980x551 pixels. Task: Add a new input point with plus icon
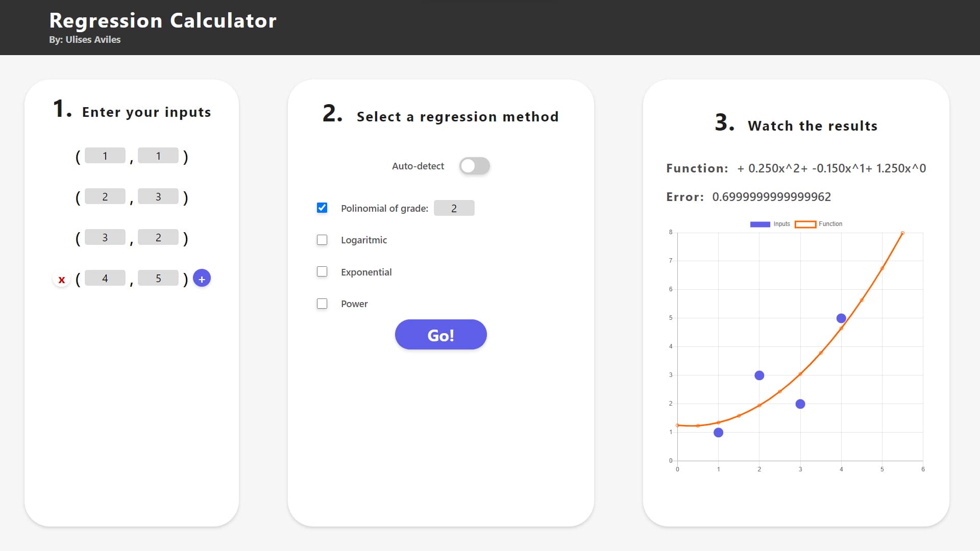202,279
